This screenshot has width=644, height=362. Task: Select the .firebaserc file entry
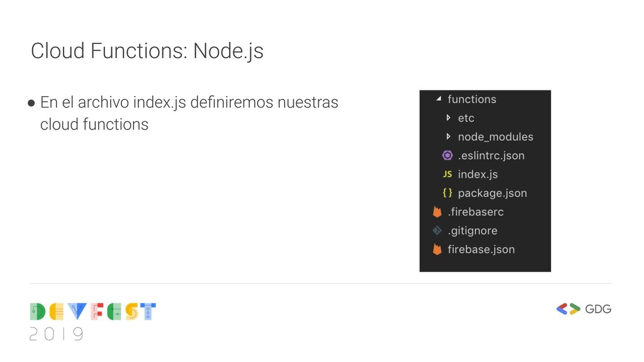(475, 212)
